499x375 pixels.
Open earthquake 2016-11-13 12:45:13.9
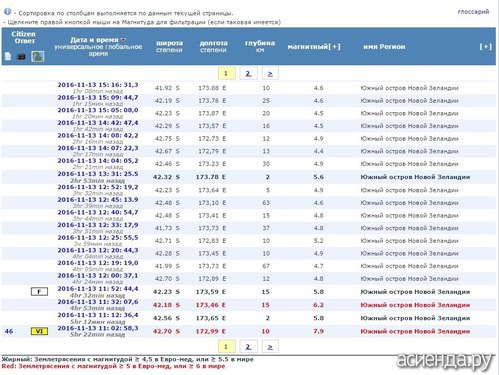tap(98, 200)
